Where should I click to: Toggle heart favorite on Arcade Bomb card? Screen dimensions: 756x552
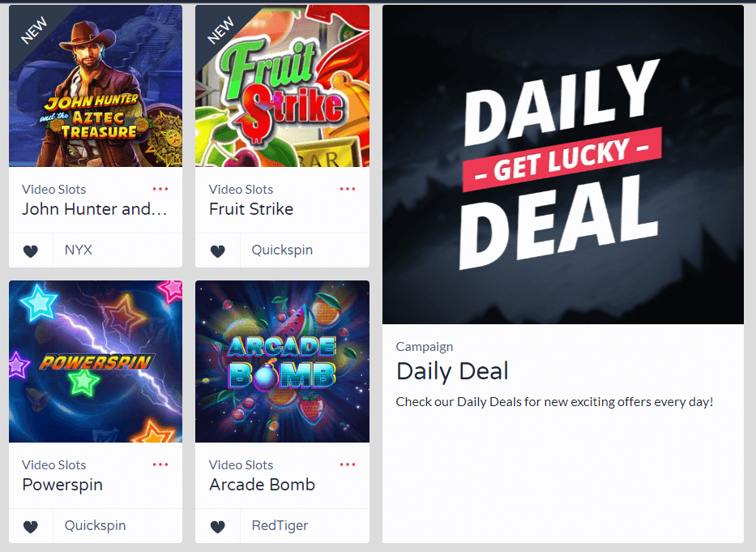click(217, 526)
